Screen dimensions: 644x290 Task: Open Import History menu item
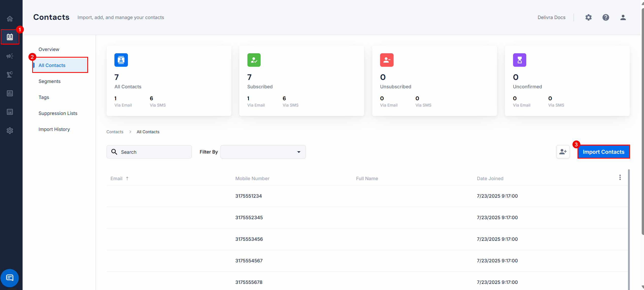click(x=54, y=129)
